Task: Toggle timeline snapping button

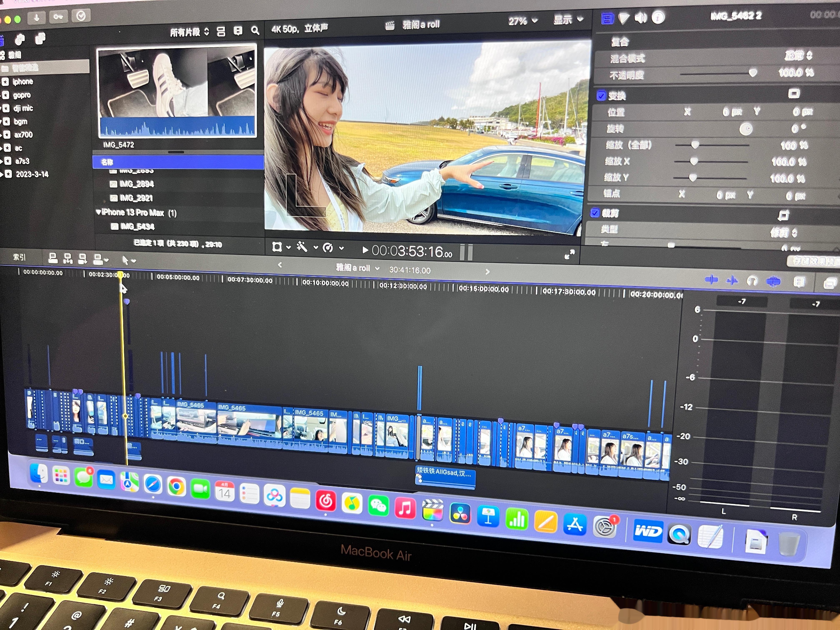Action: [x=773, y=282]
